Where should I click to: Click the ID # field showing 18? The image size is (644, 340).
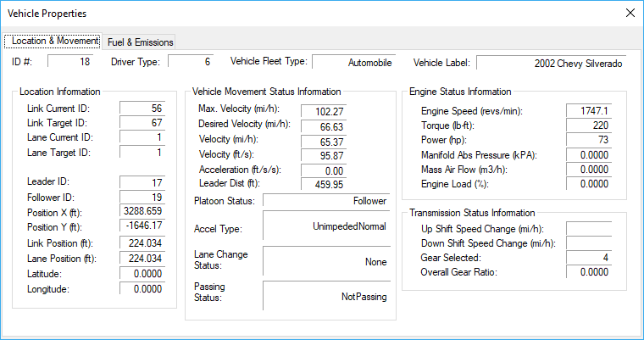point(70,62)
